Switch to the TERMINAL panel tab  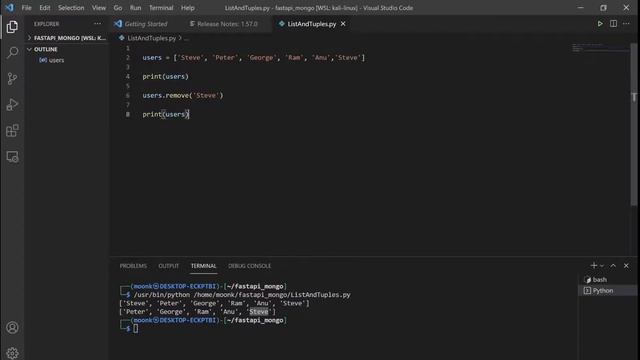pyautogui.click(x=203, y=266)
